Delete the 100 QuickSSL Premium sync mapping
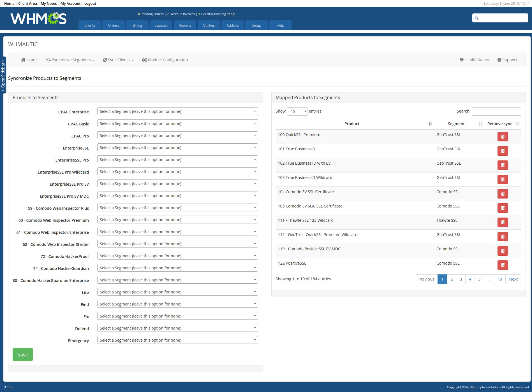This screenshot has height=392, width=532. point(503,137)
